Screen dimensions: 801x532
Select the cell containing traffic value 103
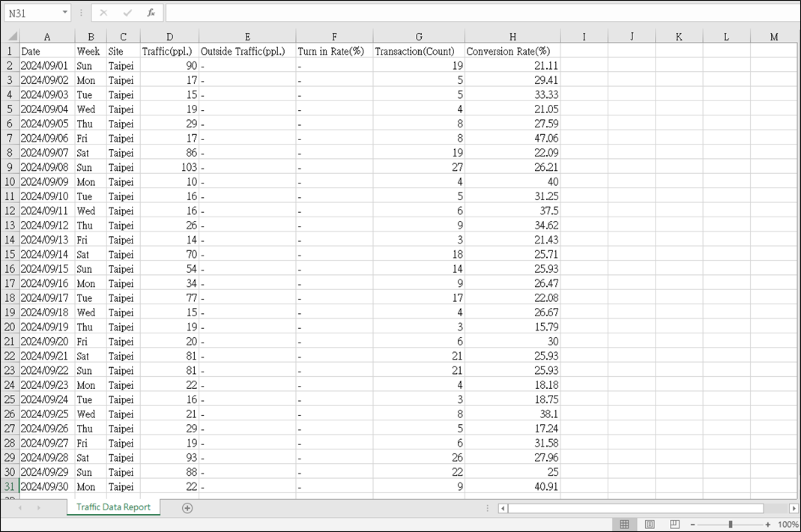coord(170,167)
